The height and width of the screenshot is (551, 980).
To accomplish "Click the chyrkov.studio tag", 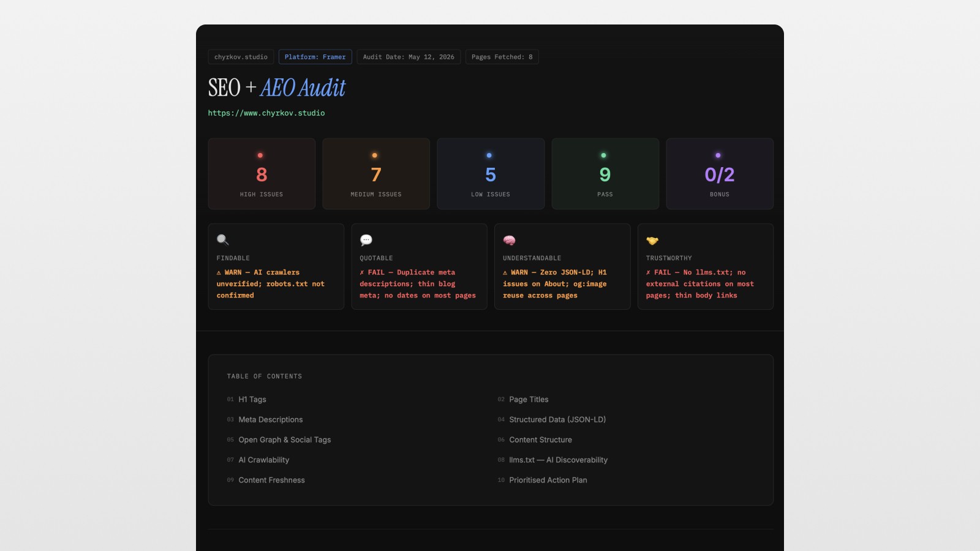I will pos(241,57).
